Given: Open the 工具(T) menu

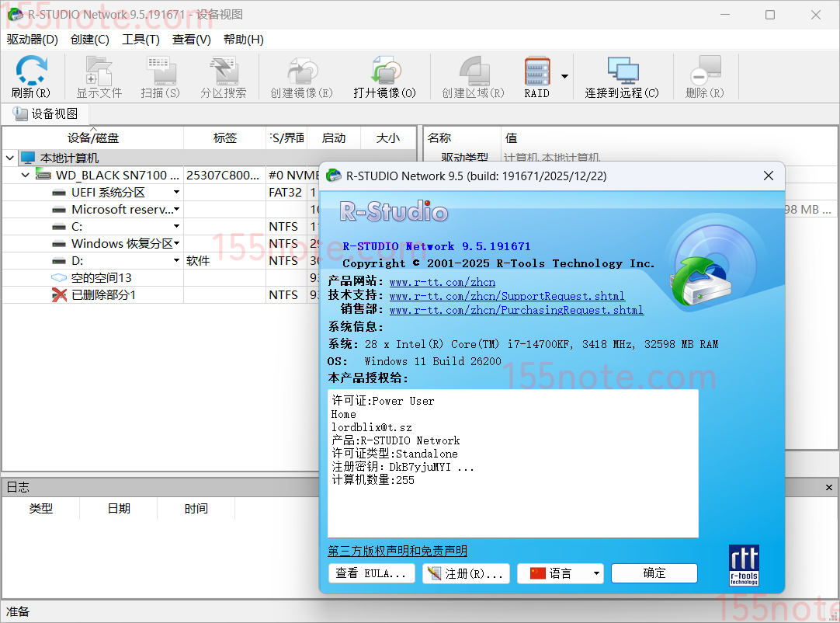Looking at the screenshot, I should tap(141, 40).
